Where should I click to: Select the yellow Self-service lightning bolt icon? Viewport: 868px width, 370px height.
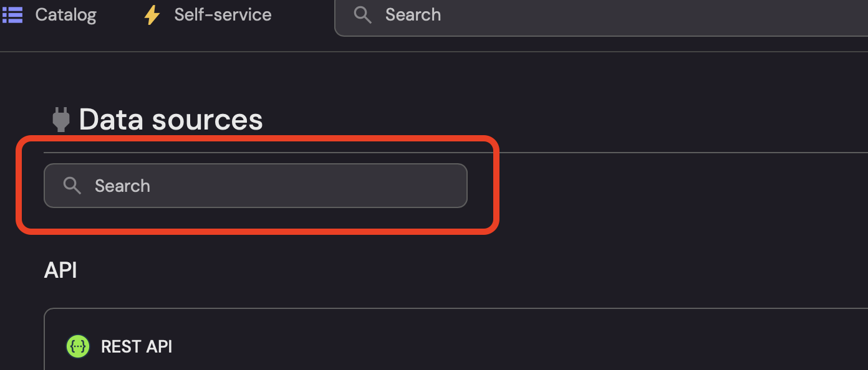click(152, 14)
